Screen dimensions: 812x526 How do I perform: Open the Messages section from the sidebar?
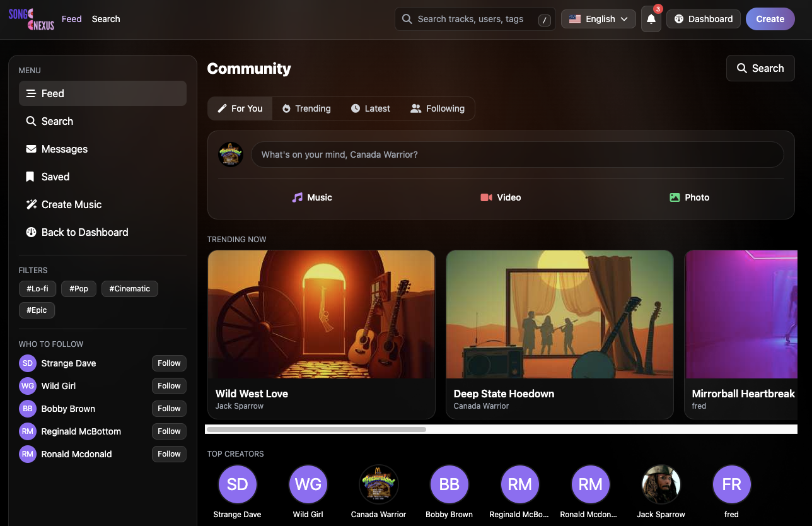65,149
